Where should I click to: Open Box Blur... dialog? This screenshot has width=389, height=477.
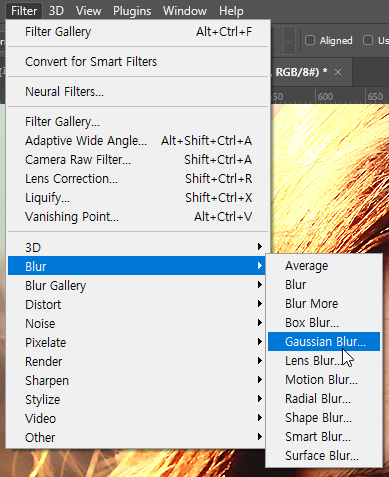point(324,323)
